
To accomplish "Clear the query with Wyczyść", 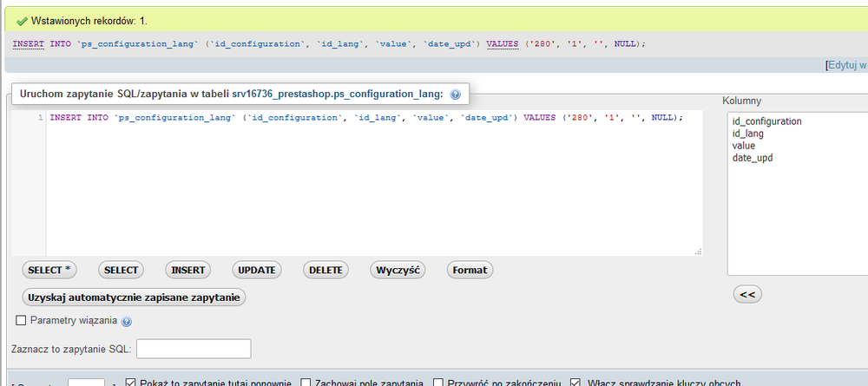I will point(398,270).
